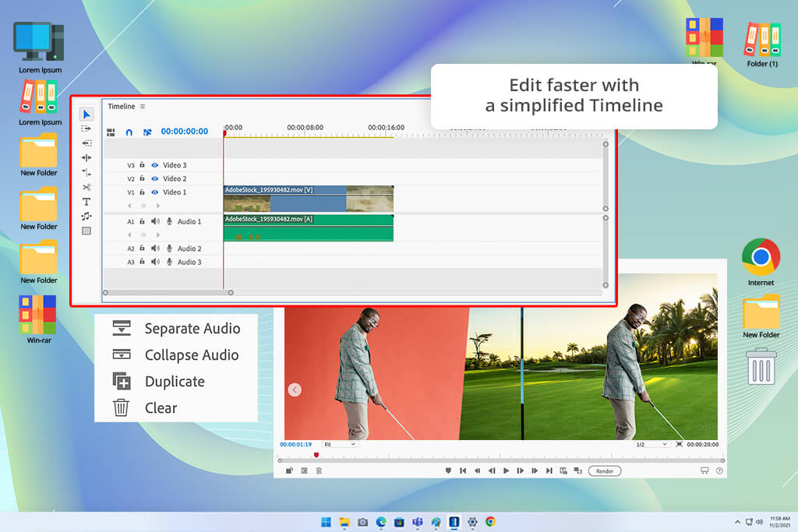
Task: Add keyframe diamond on Video 1 track
Action: click(143, 206)
